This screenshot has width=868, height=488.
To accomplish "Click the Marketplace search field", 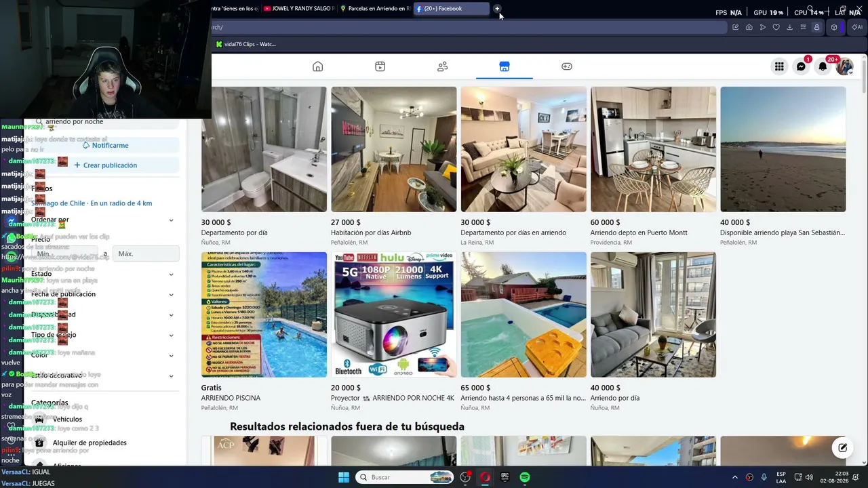I will 105,121.
